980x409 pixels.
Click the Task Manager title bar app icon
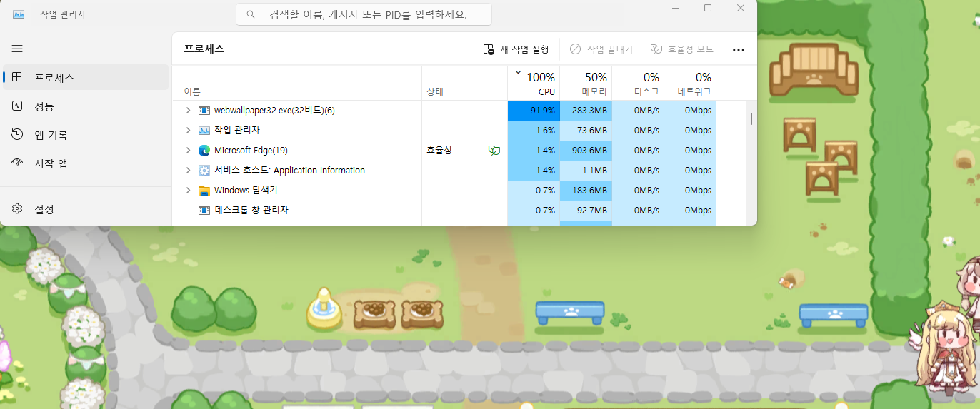19,14
